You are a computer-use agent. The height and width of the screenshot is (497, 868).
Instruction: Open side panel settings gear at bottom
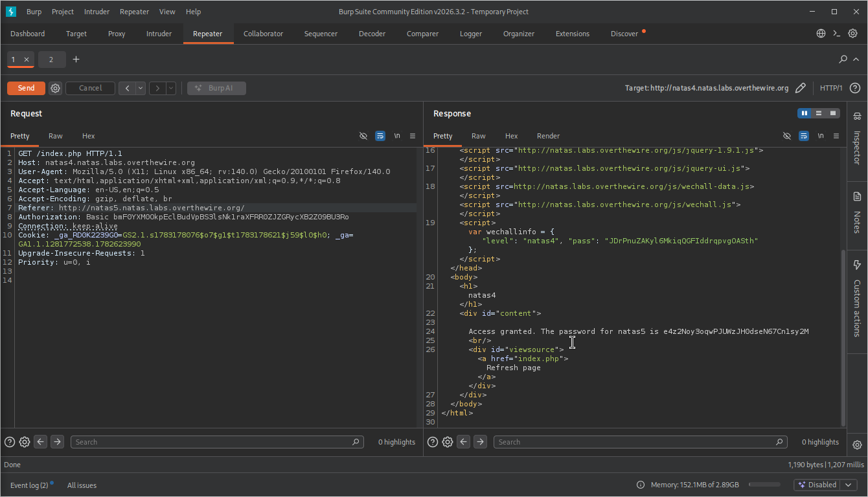857,445
